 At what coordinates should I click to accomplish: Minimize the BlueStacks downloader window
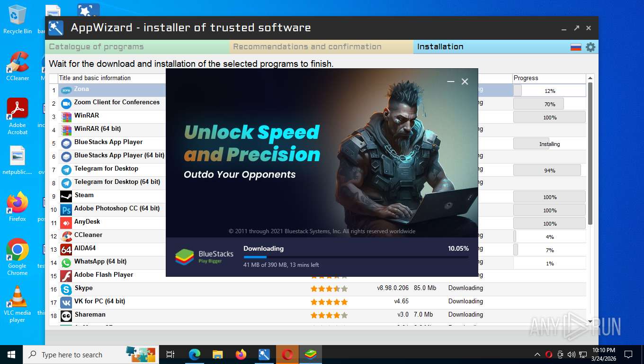(x=451, y=82)
